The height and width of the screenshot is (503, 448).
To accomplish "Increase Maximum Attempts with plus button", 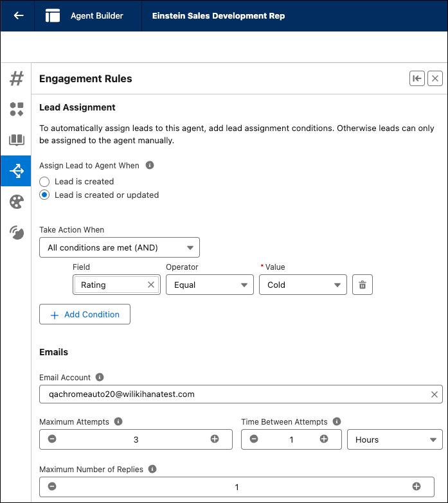I will [x=215, y=439].
